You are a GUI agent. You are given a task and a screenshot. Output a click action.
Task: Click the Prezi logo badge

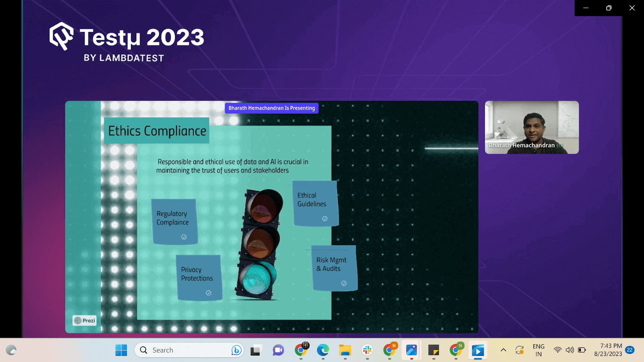pos(85,321)
